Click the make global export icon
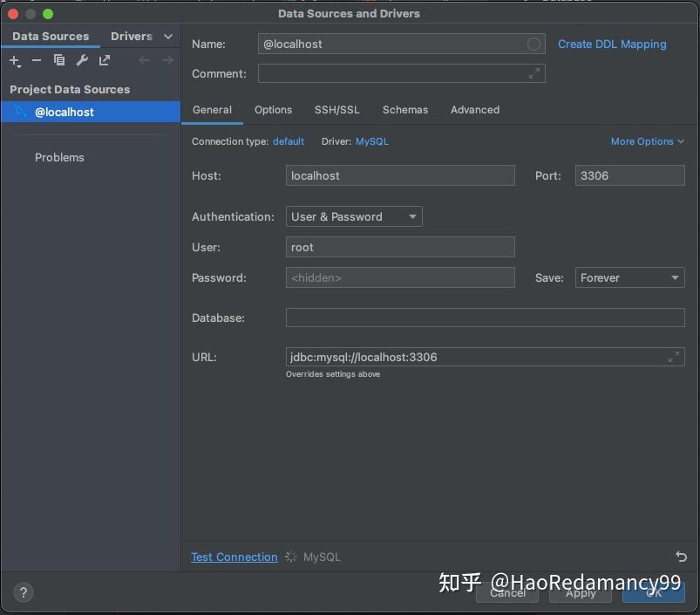 click(105, 60)
